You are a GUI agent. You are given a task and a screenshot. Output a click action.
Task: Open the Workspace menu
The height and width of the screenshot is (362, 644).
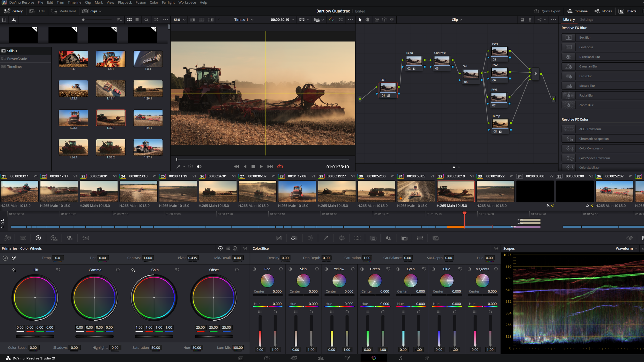(x=187, y=2)
